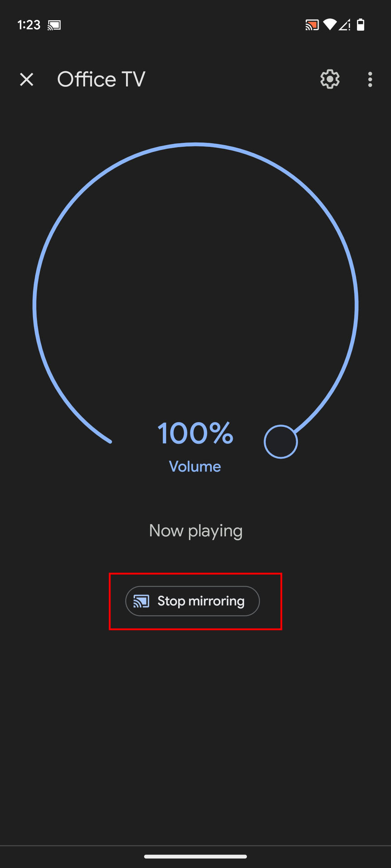Tap the 100% volume readout
The image size is (391, 868).
[x=195, y=433]
